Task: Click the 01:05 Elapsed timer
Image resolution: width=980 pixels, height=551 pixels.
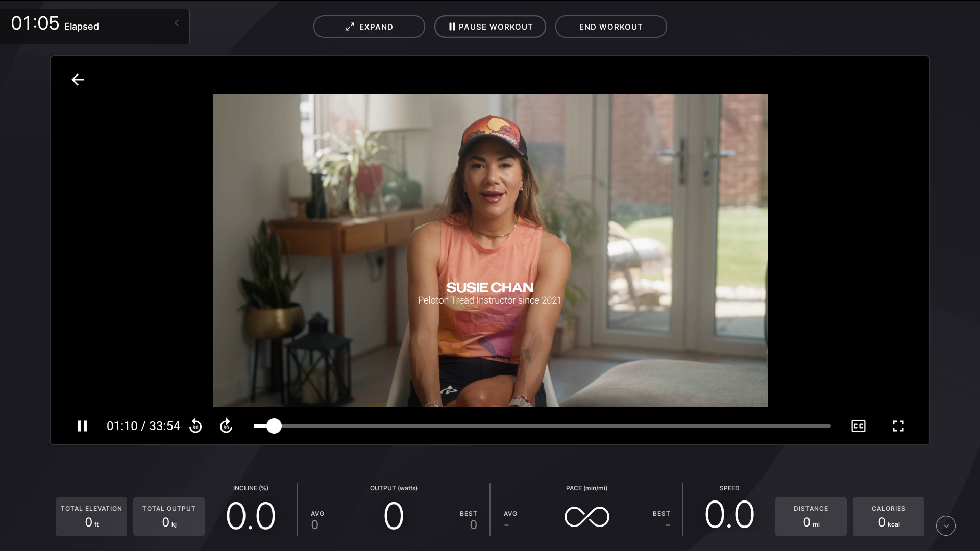Action: pyautogui.click(x=55, y=23)
